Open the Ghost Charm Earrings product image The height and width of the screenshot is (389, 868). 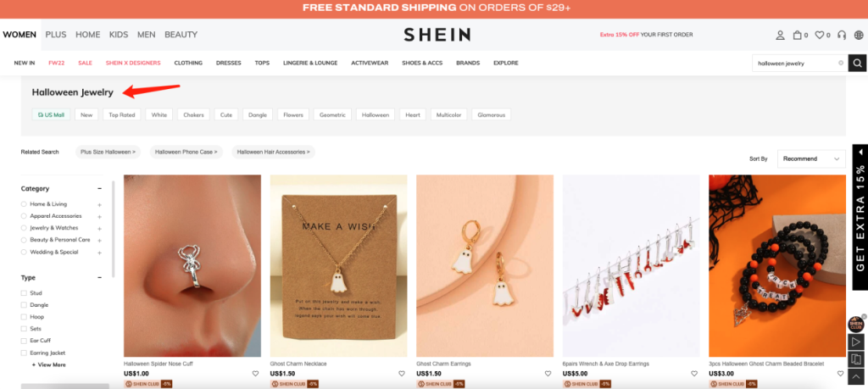(485, 265)
